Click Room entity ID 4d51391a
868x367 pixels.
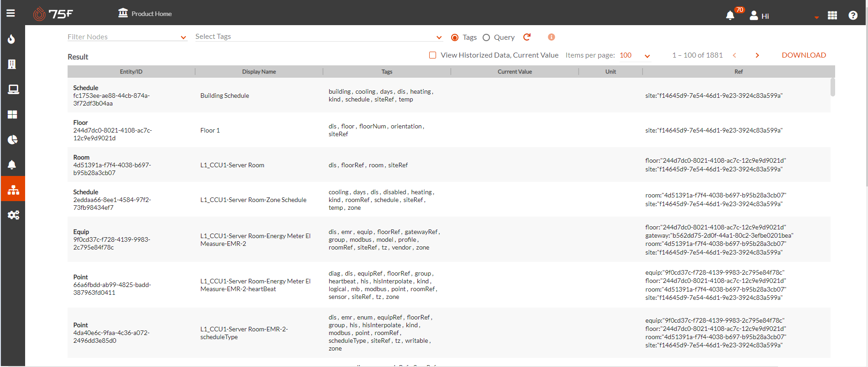click(x=112, y=169)
